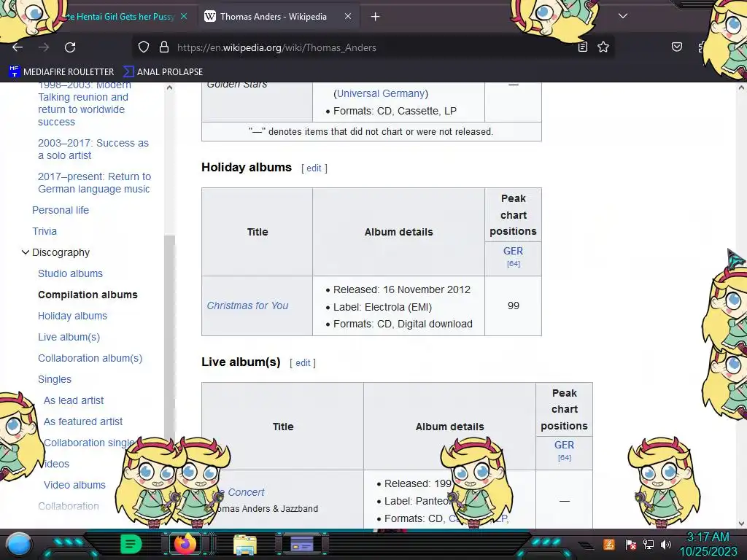Click the orange Java tray icon

609,544
